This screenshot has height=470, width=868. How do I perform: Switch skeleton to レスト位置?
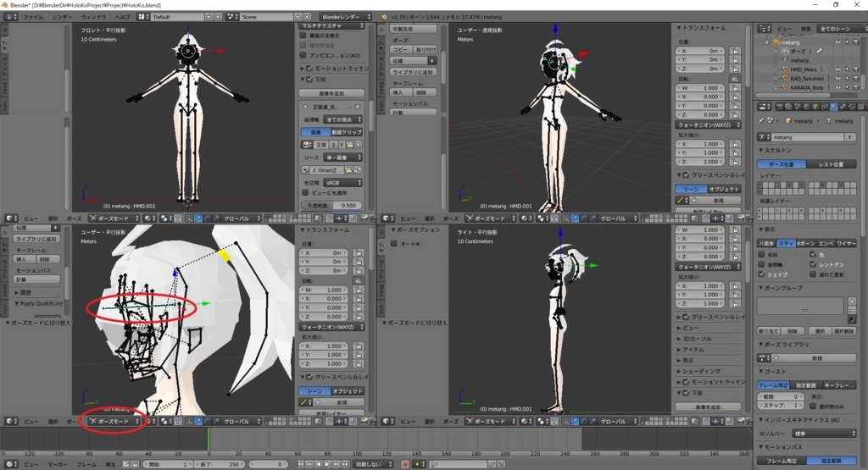[831, 164]
